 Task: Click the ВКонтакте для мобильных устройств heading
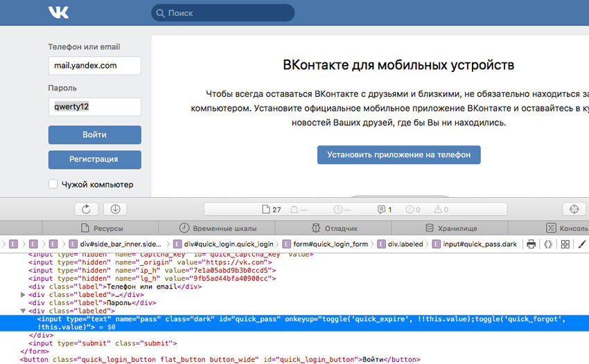(398, 65)
